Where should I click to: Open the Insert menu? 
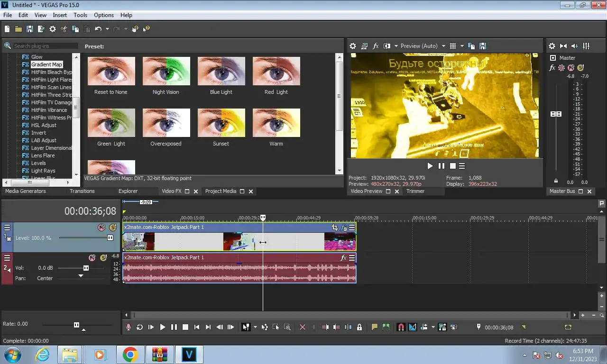[60, 15]
